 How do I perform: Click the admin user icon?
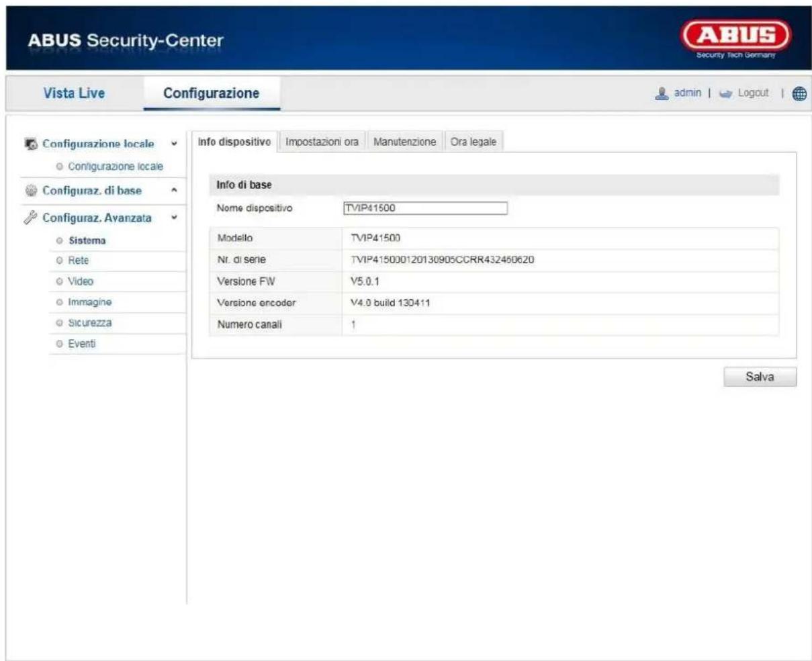[662, 93]
